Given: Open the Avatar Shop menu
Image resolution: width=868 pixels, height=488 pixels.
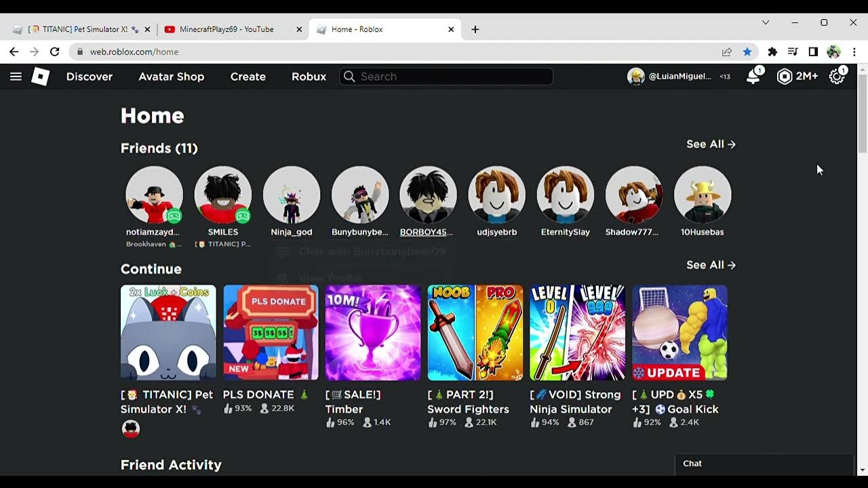Looking at the screenshot, I should click(x=172, y=77).
